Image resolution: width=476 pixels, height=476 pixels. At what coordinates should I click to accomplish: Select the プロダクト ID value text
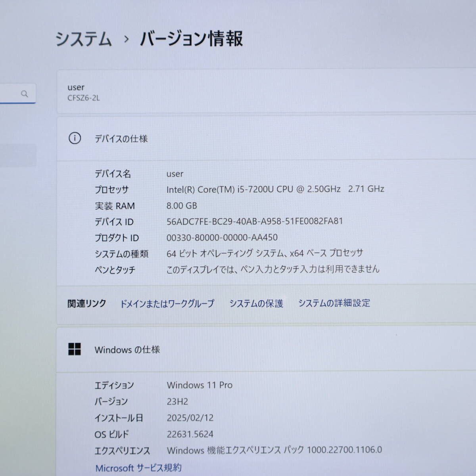pos(221,237)
